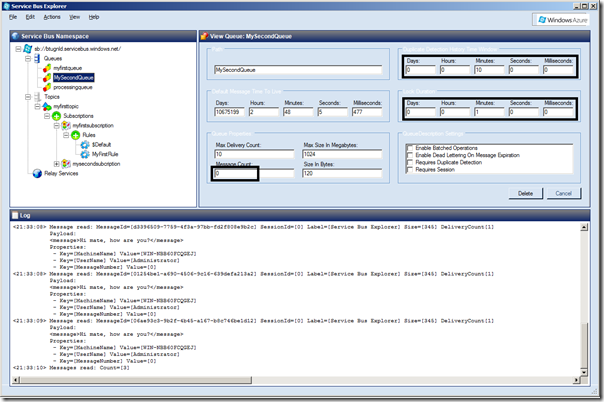Screen dimensions: 604x402
Task: Click the myfirstqueue queue icon
Action: 47,67
